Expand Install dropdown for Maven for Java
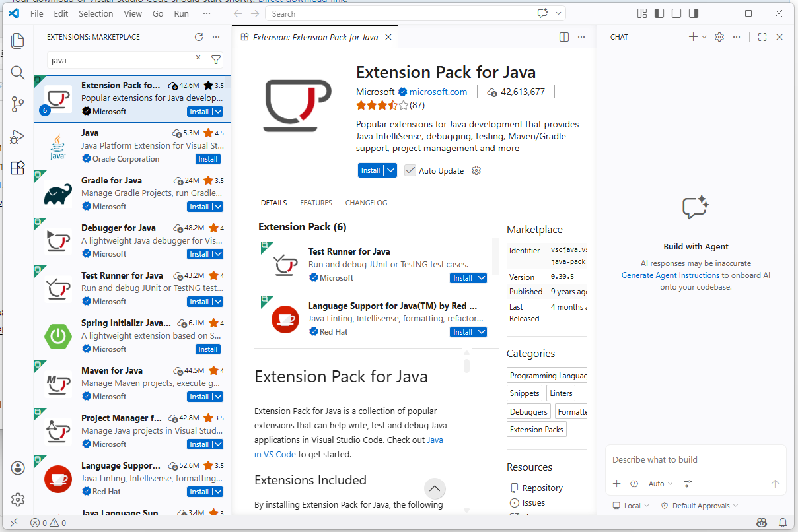The image size is (798, 532). 218,397
